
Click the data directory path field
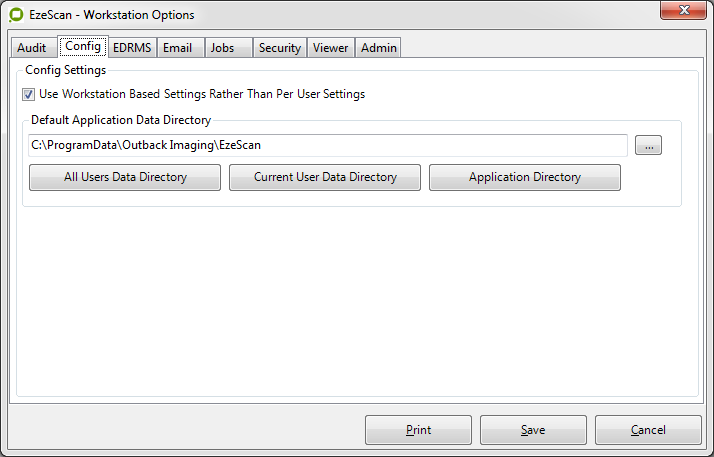click(x=328, y=146)
